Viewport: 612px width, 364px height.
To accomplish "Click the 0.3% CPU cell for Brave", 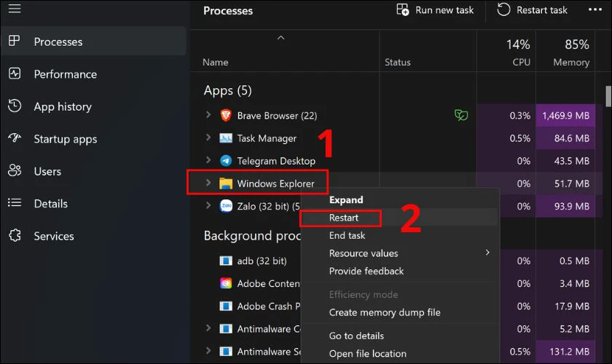I will (x=506, y=116).
